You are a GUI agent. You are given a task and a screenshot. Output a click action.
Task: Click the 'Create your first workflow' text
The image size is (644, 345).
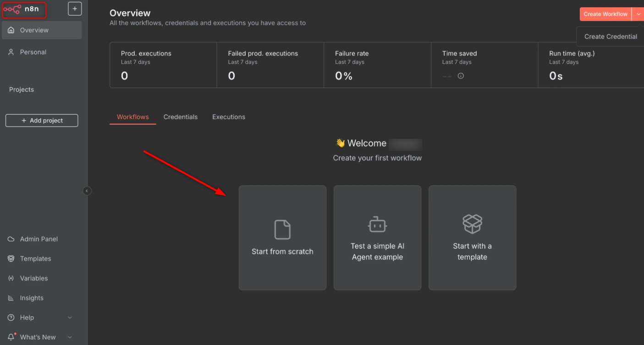pyautogui.click(x=377, y=158)
